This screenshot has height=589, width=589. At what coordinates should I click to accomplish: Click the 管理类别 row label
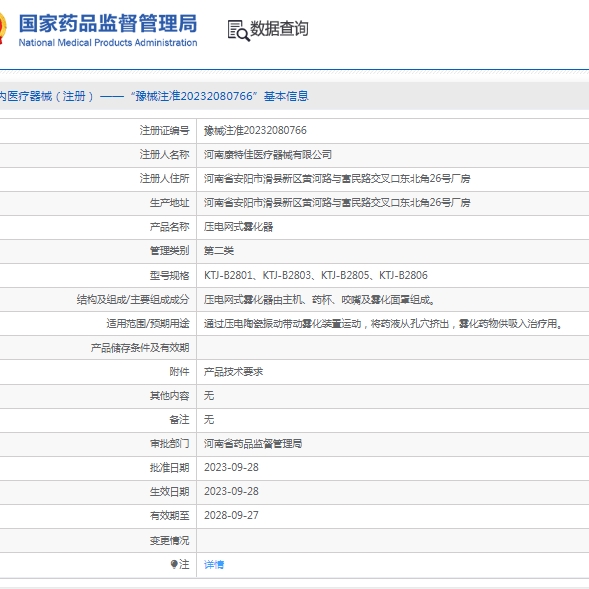tap(169, 251)
